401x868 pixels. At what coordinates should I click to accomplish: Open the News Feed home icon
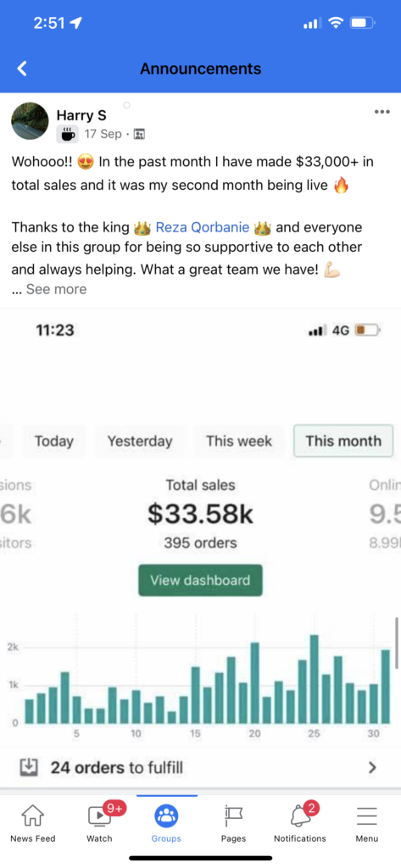point(33,815)
